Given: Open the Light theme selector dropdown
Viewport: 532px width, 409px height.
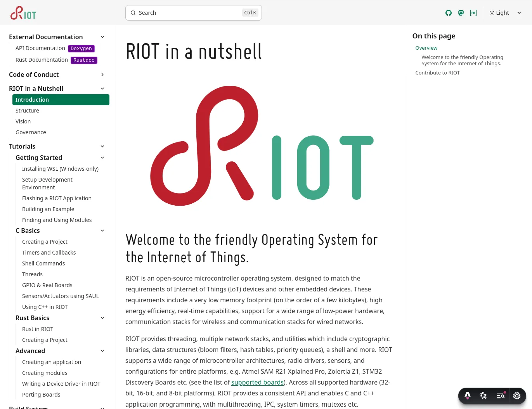Looking at the screenshot, I should (506, 13).
